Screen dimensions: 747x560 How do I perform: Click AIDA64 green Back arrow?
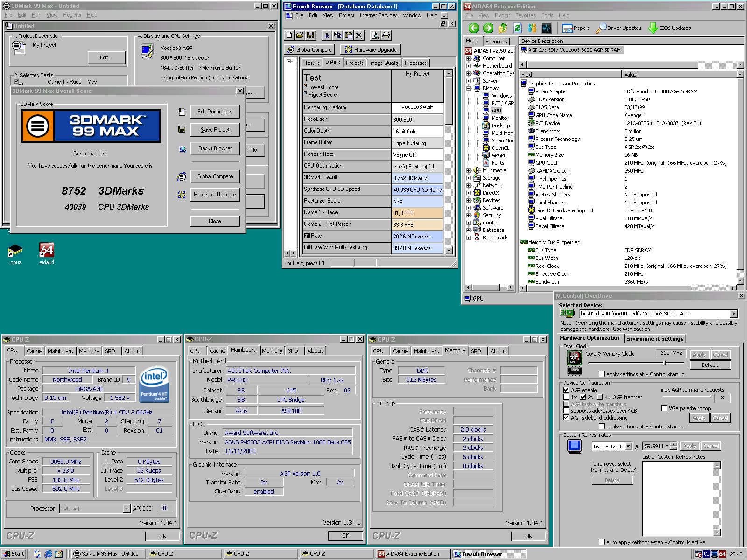pos(474,28)
